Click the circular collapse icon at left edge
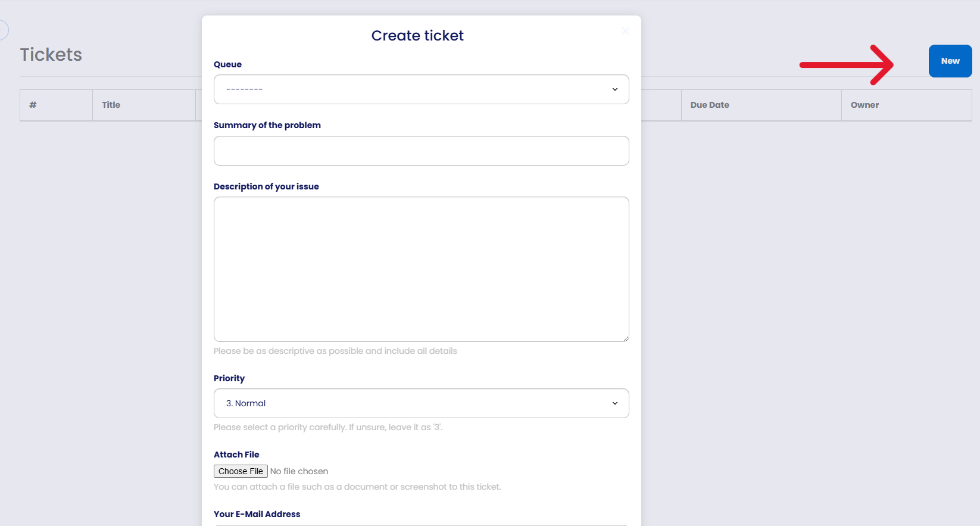Screen dimensions: 980x526 (x=2, y=30)
